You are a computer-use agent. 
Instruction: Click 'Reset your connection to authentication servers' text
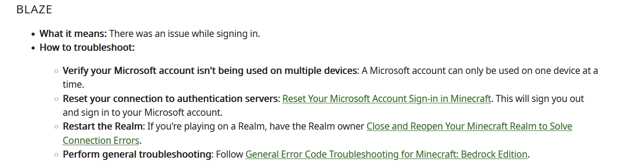[171, 98]
